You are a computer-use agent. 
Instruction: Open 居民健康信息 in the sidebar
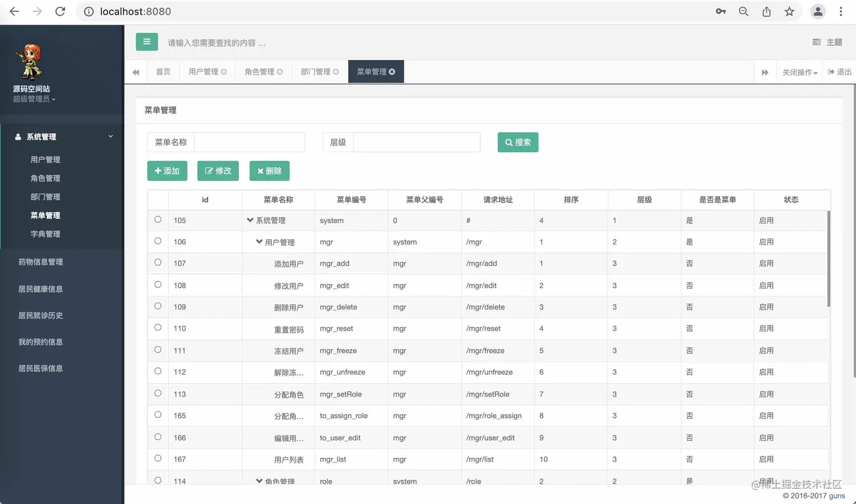point(40,289)
